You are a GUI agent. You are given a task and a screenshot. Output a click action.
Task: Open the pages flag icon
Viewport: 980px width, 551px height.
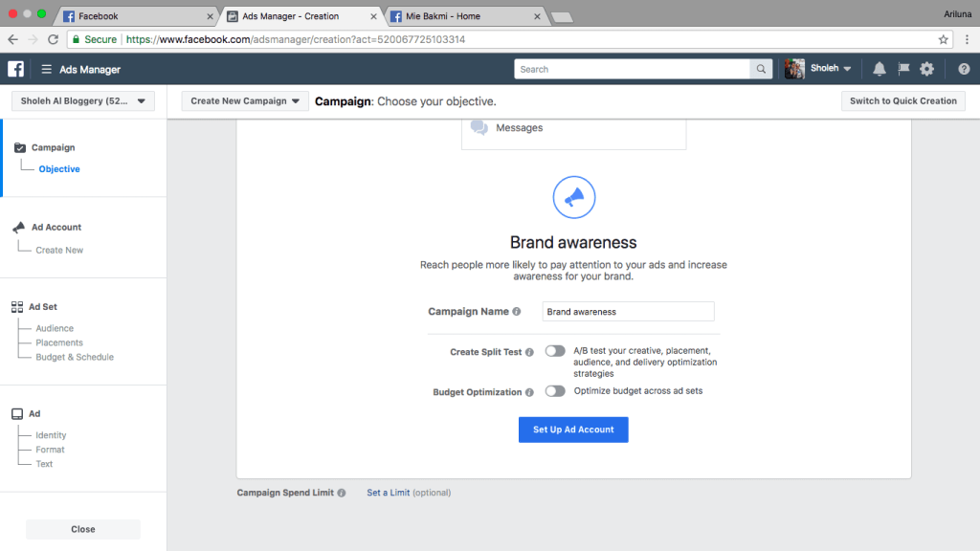[903, 69]
